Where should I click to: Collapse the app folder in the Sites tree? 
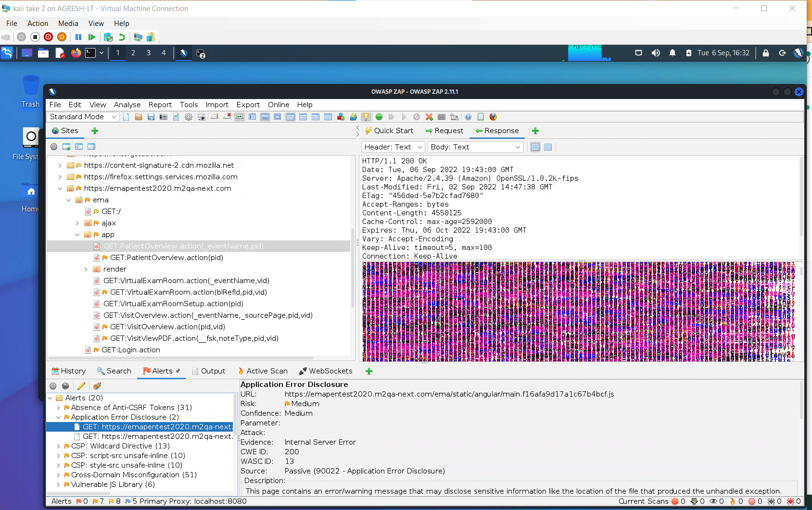(77, 235)
